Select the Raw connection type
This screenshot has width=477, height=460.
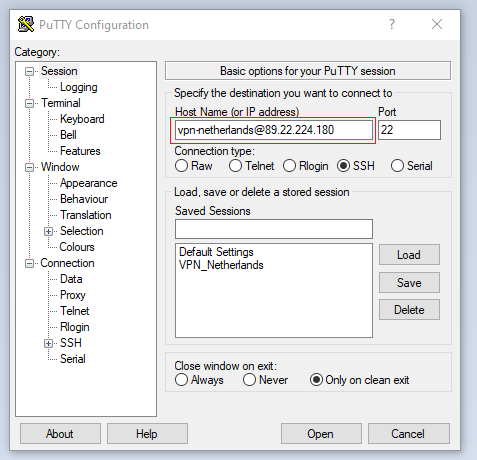coord(181,166)
